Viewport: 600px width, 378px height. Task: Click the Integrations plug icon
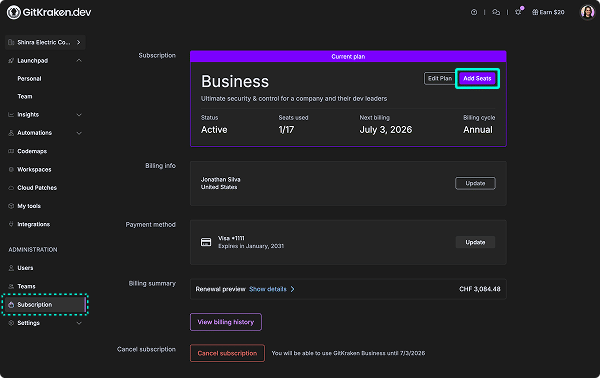(11, 224)
